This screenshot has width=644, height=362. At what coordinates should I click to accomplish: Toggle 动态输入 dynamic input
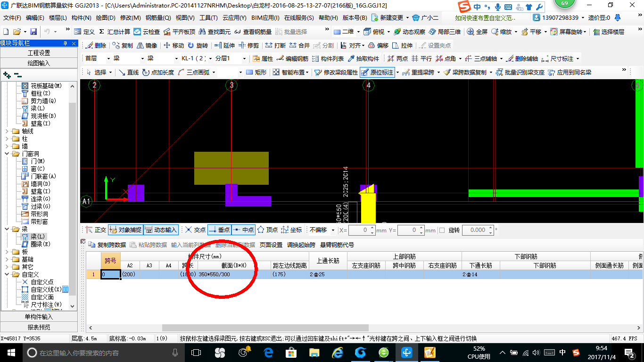coord(161,230)
